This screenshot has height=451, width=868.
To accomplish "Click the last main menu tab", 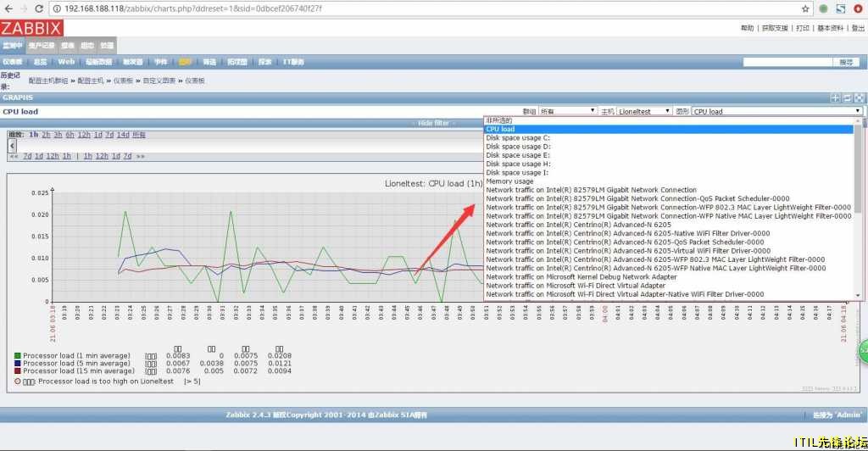I will click(x=106, y=46).
